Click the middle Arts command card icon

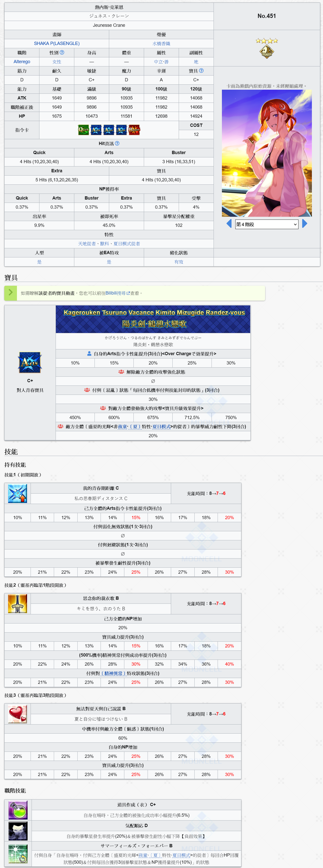coord(109,130)
